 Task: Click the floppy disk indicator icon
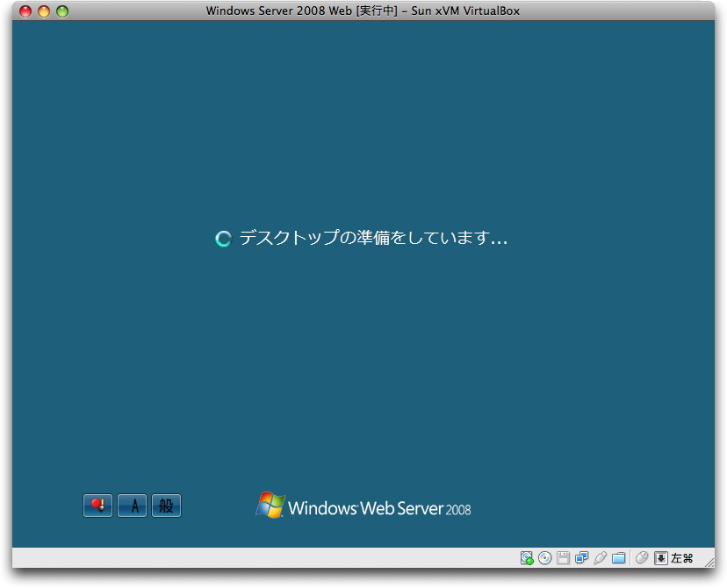[x=563, y=558]
